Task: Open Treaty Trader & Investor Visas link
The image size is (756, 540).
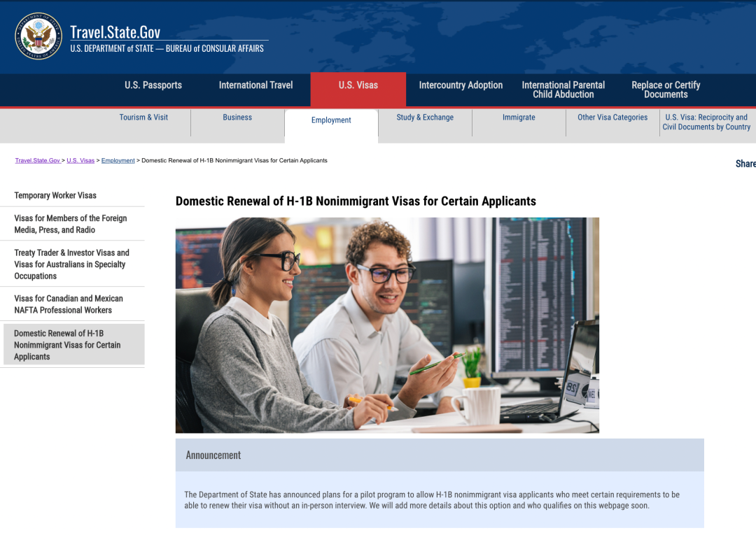Action: 72,264
